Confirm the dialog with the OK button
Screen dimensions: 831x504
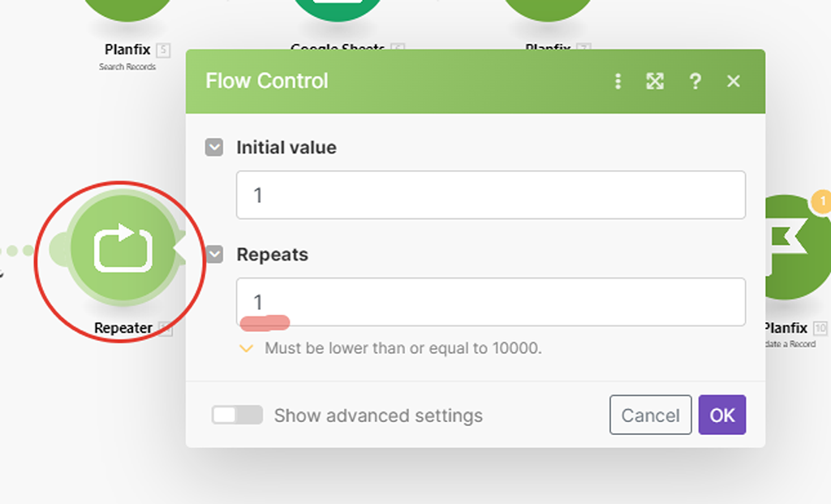[x=721, y=415]
